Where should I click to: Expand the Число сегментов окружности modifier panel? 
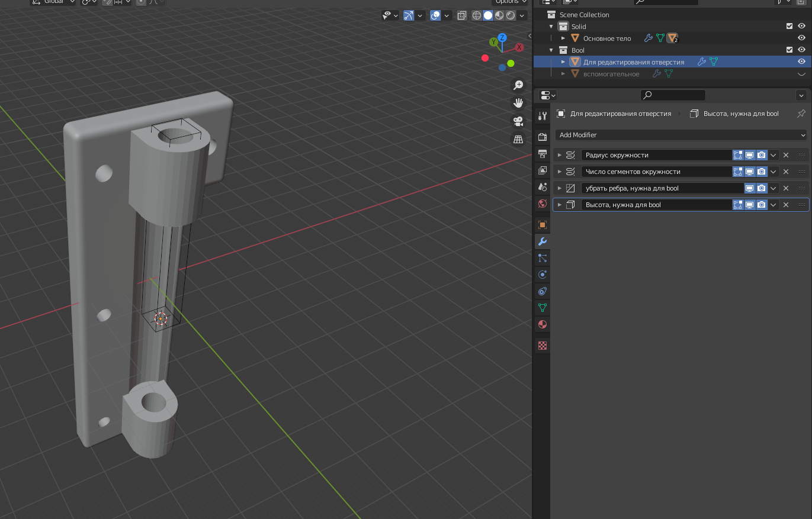click(559, 172)
